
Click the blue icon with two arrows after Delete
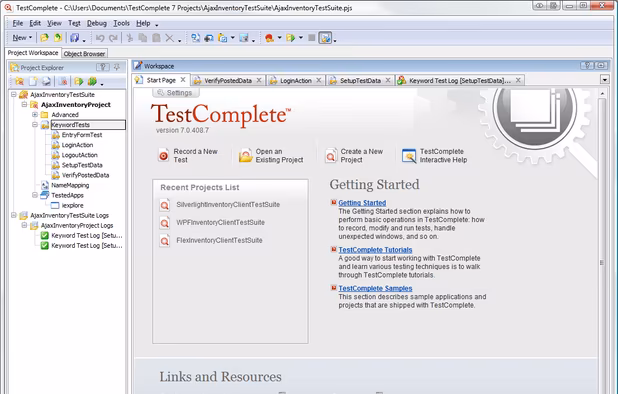click(x=195, y=38)
